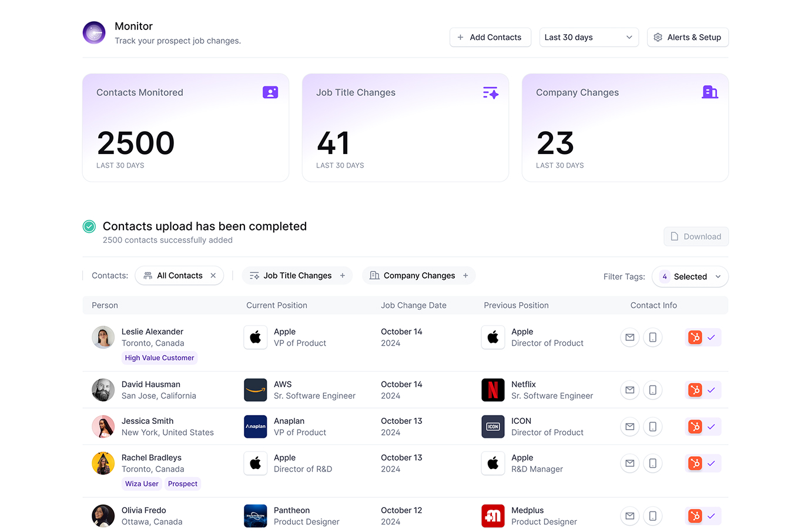Click the Prospect tag

tap(183, 484)
